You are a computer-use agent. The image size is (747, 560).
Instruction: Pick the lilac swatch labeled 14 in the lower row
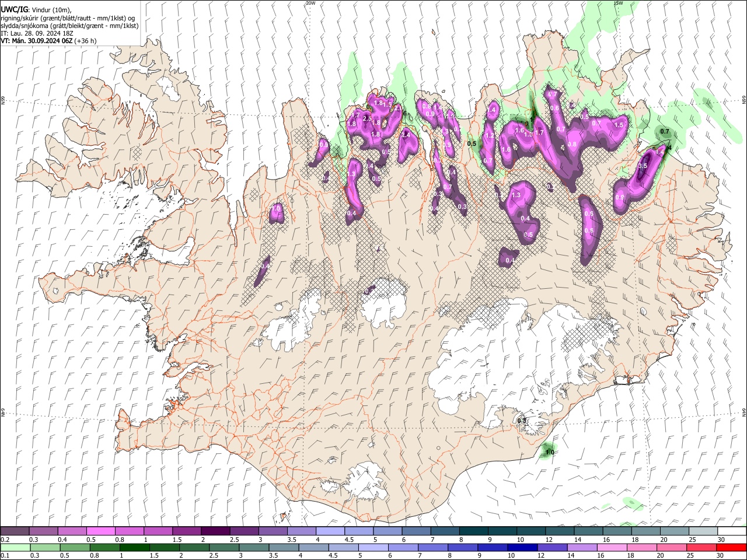click(x=582, y=548)
